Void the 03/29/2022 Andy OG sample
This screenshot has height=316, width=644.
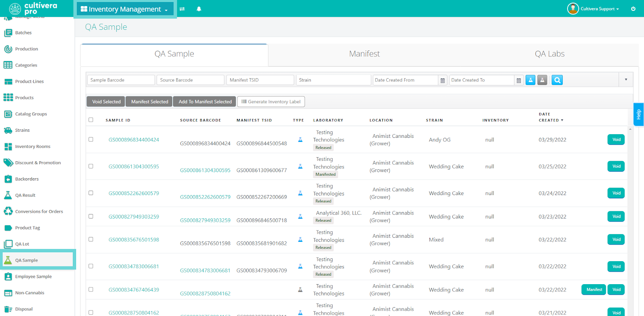point(616,139)
